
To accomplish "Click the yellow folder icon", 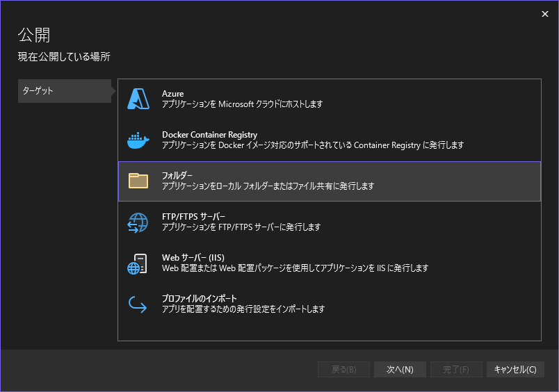I will click(138, 181).
